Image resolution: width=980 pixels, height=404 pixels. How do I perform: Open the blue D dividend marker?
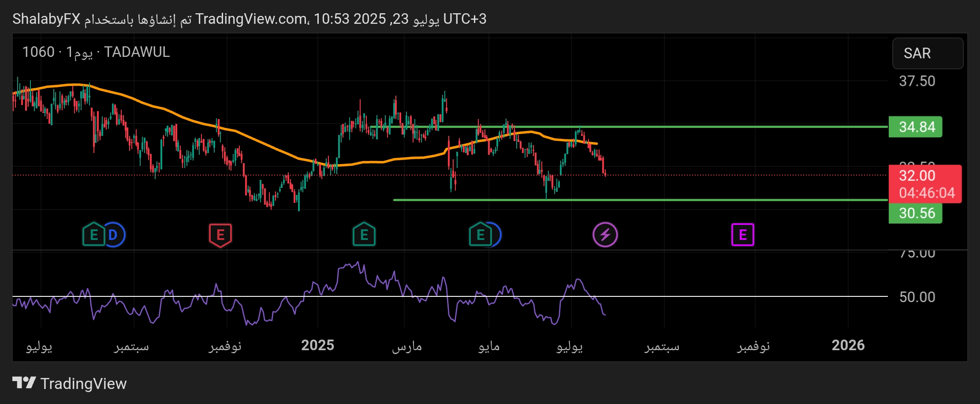point(115,235)
